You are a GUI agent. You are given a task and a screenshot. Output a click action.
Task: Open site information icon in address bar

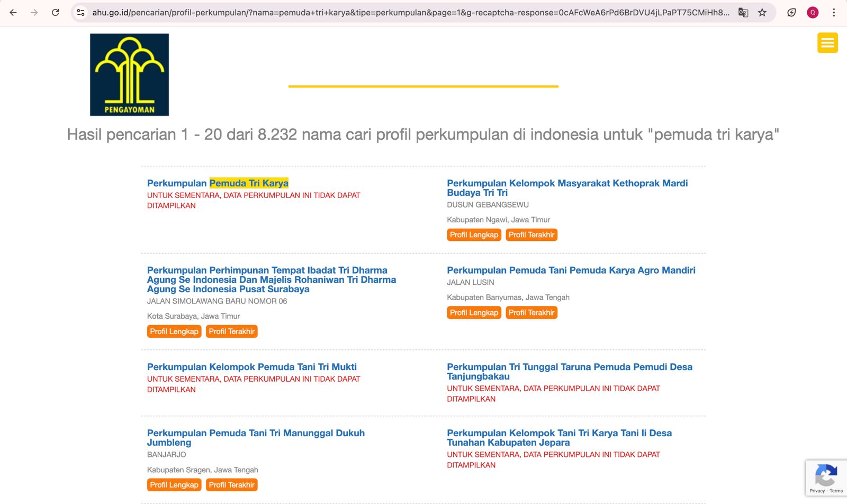coord(80,12)
